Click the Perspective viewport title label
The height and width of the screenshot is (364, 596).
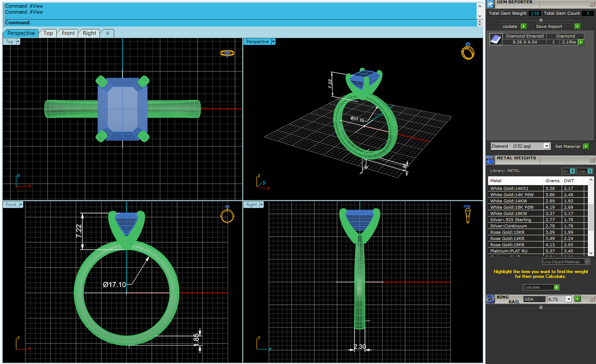[257, 42]
